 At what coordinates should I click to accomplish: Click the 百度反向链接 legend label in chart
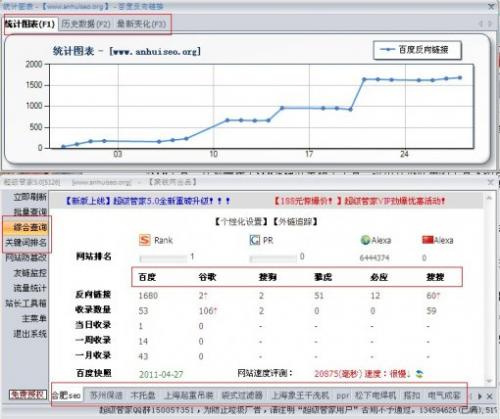coord(423,50)
